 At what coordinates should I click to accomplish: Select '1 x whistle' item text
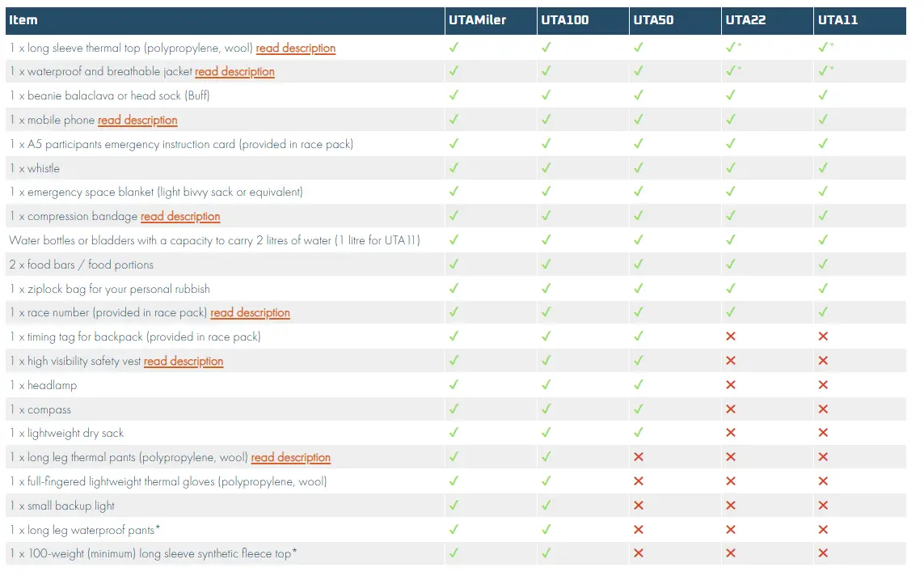point(35,168)
